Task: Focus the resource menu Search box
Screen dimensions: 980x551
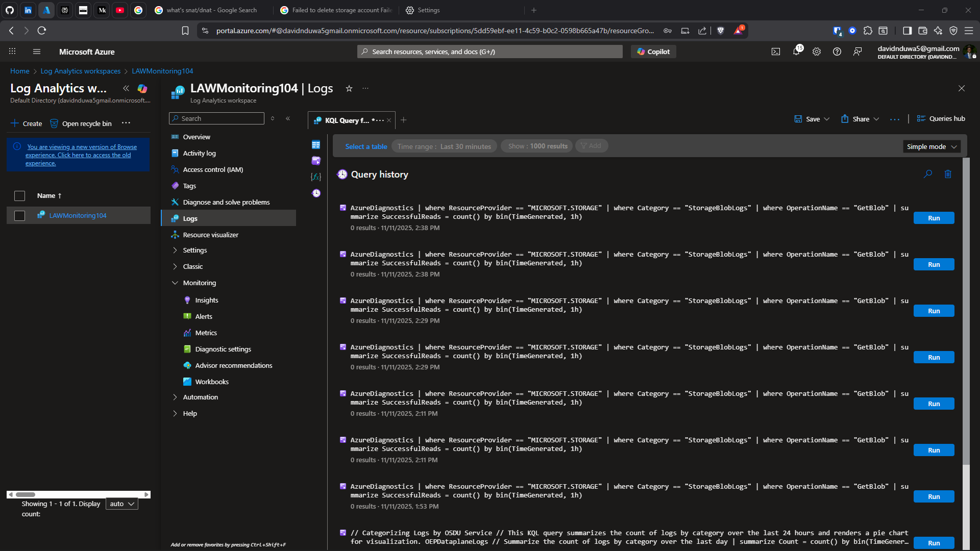Action: 216,118
